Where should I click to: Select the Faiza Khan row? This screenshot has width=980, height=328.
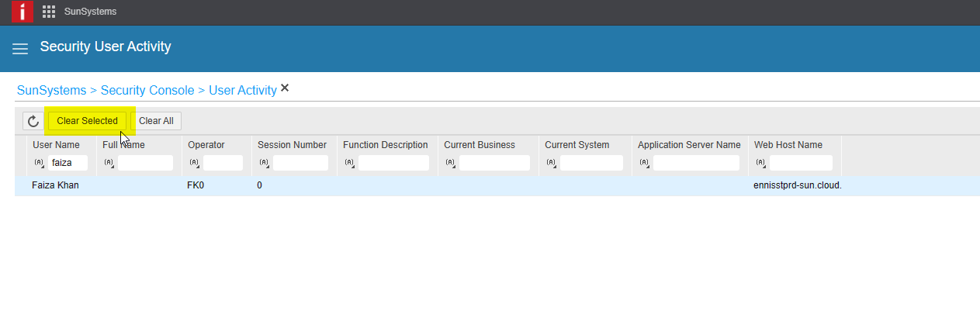tap(497, 186)
